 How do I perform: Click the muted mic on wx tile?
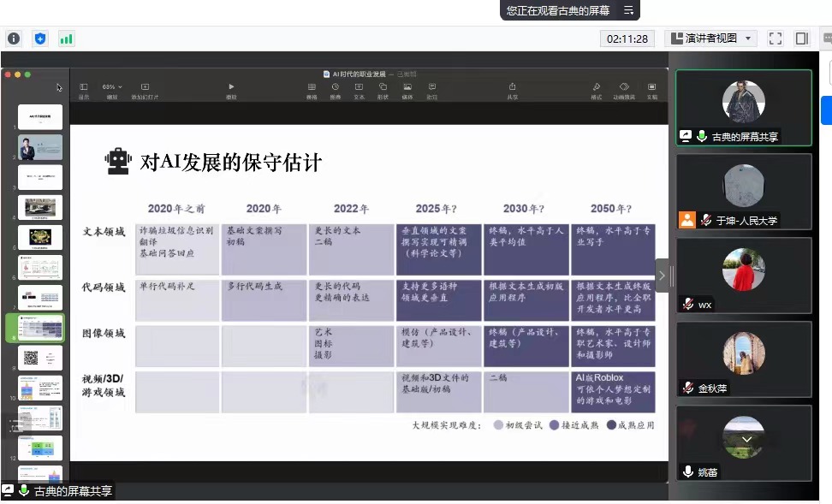coord(687,305)
